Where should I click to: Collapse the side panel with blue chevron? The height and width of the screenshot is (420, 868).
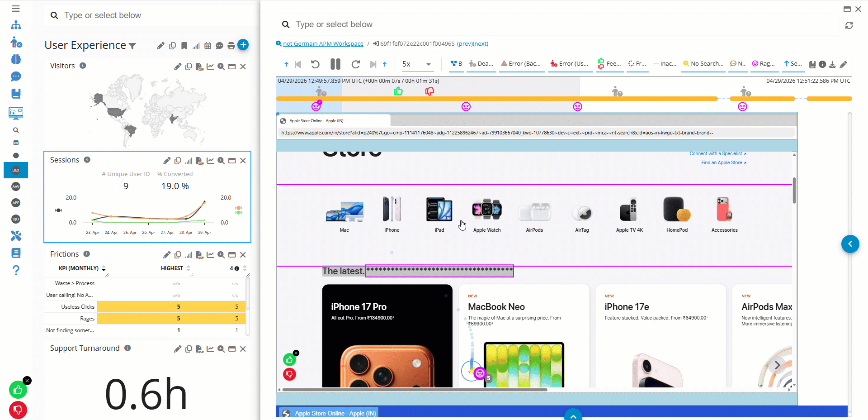(x=850, y=244)
